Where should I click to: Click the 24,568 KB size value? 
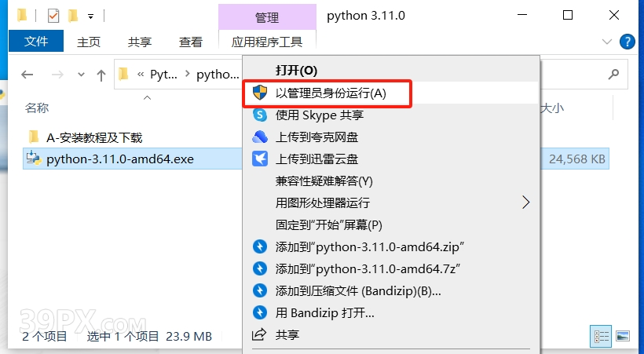point(577,159)
